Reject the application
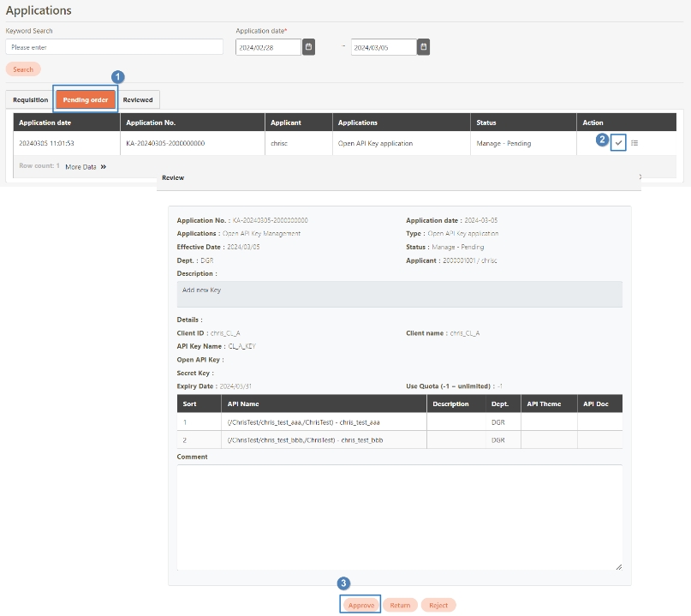Viewport: 691px width, 616px height. click(438, 605)
